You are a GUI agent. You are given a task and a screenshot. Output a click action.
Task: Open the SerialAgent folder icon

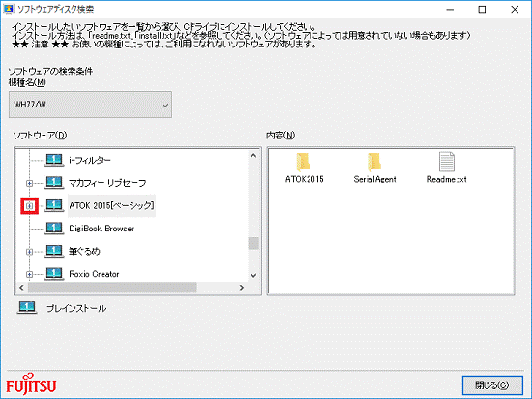tap(374, 162)
